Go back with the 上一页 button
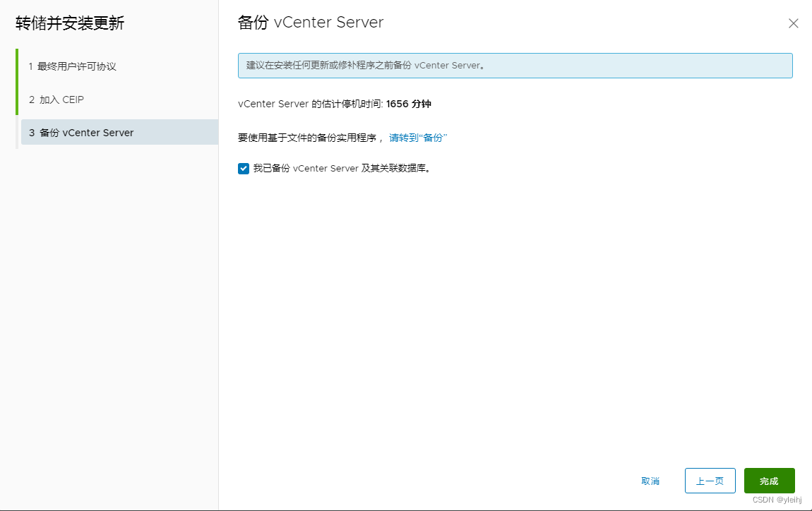812x511 pixels. (x=710, y=481)
